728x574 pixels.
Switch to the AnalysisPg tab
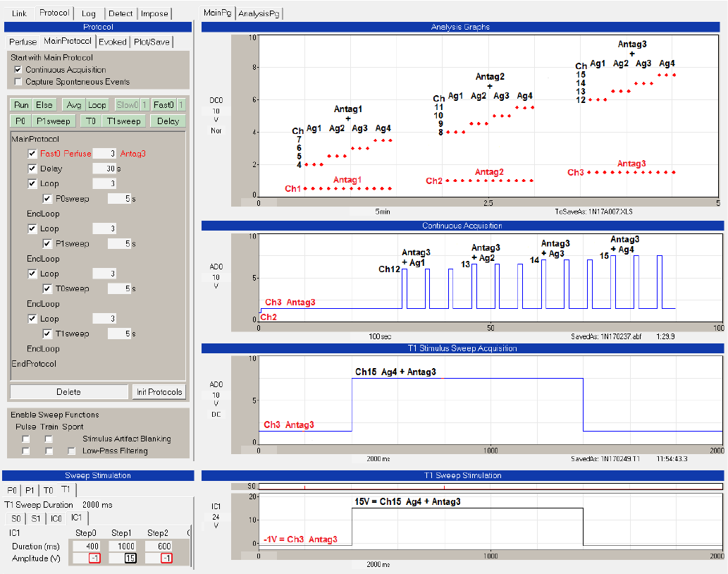coord(259,13)
